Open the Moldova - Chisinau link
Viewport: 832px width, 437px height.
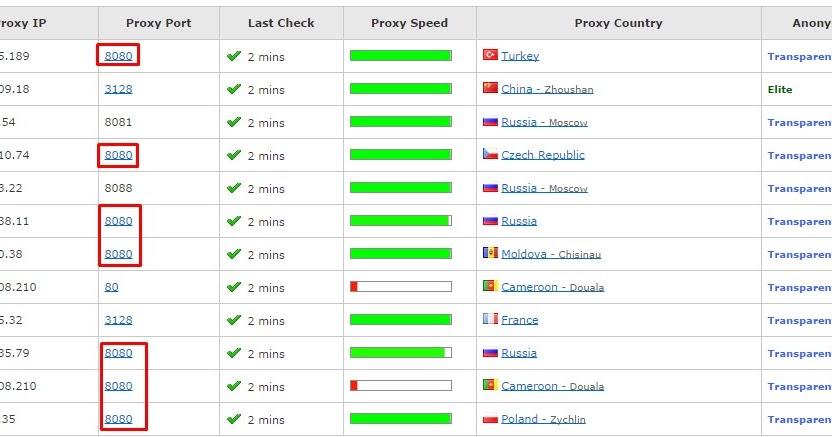[x=551, y=254]
